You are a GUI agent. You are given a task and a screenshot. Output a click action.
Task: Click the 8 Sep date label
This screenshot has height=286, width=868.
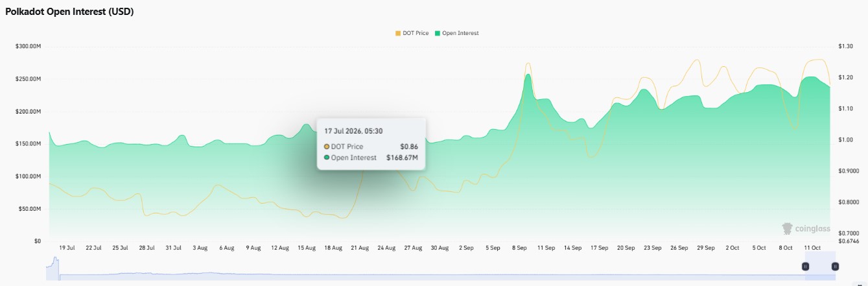pos(520,248)
